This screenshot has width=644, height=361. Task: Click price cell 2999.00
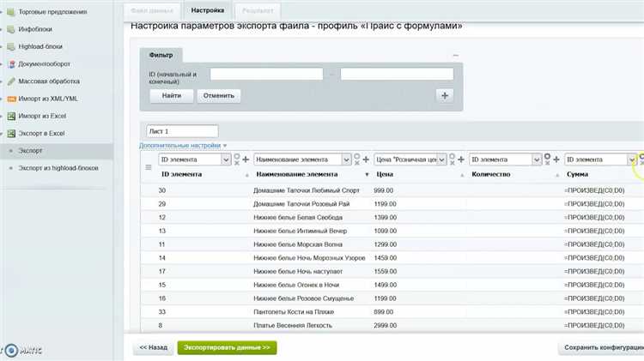(385, 325)
